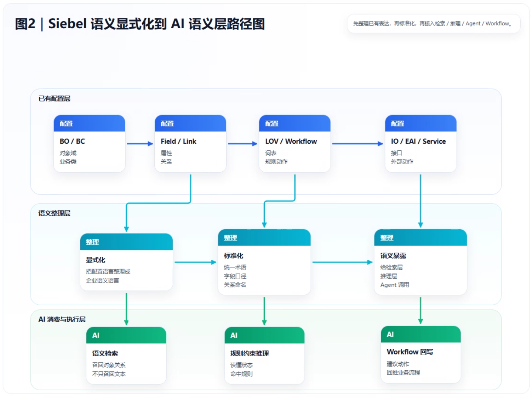Click 'Agent 调用' in the 语义暴露 card
Screen dimensions: 532x398
click(395, 284)
